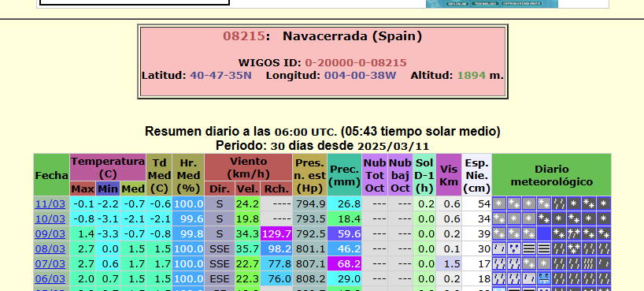644x291 pixels.
Task: Click the shower icon with three blue drops, 08/03 row
Action: pyautogui.click(x=514, y=248)
